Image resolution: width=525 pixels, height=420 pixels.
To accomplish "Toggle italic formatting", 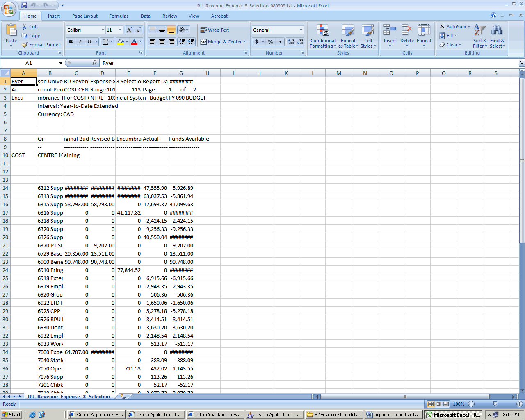I will pos(80,42).
